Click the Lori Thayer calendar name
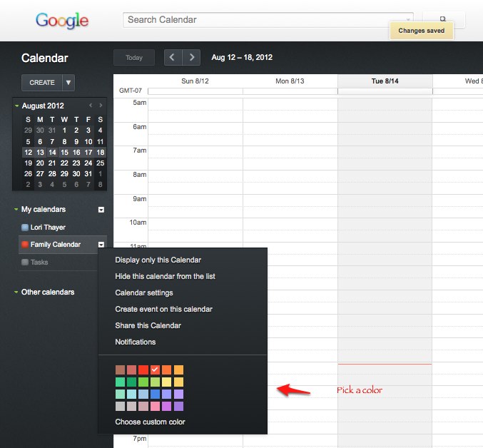This screenshot has width=483, height=448. tap(48, 228)
